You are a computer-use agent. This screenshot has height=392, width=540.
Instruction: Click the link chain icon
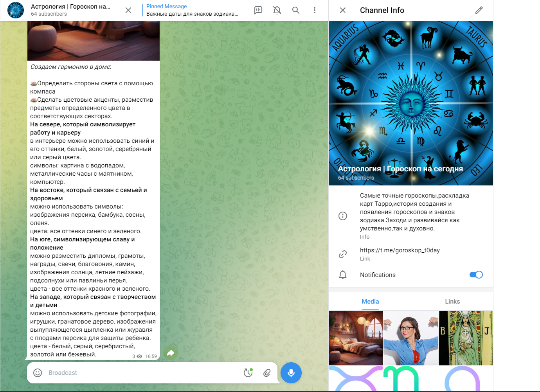pos(343,254)
